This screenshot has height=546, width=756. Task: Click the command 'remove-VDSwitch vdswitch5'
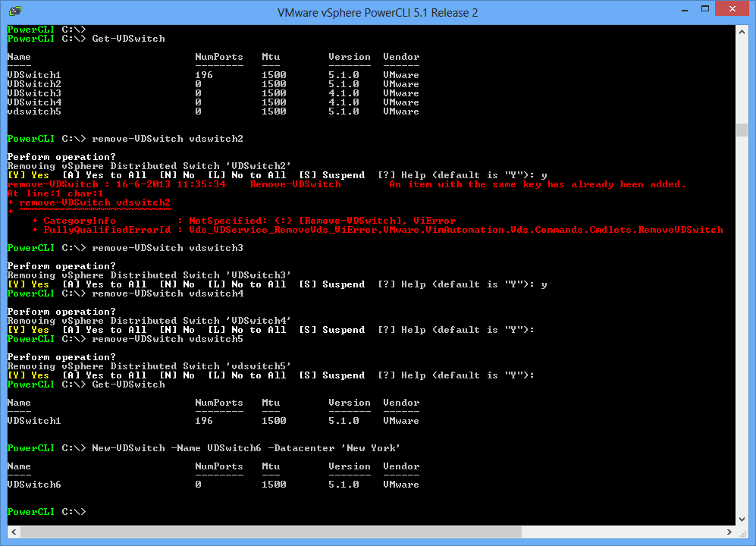[x=168, y=339]
